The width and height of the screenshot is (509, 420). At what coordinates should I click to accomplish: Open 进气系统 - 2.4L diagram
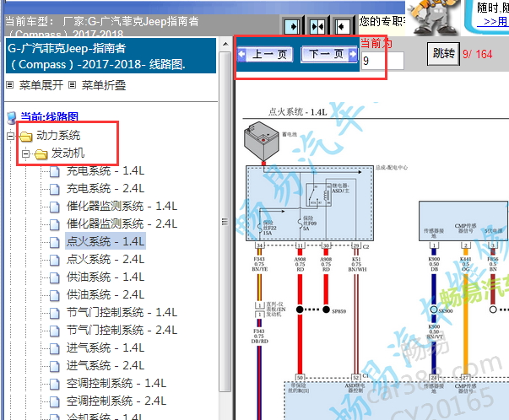click(106, 365)
